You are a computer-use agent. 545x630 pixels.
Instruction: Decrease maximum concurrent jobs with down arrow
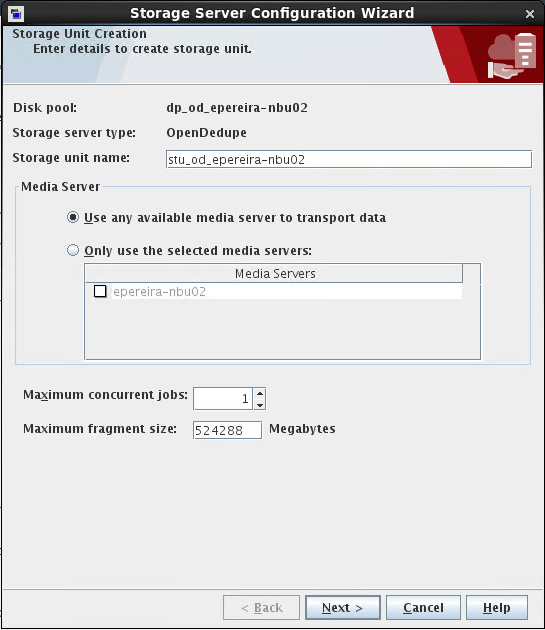tap(260, 405)
